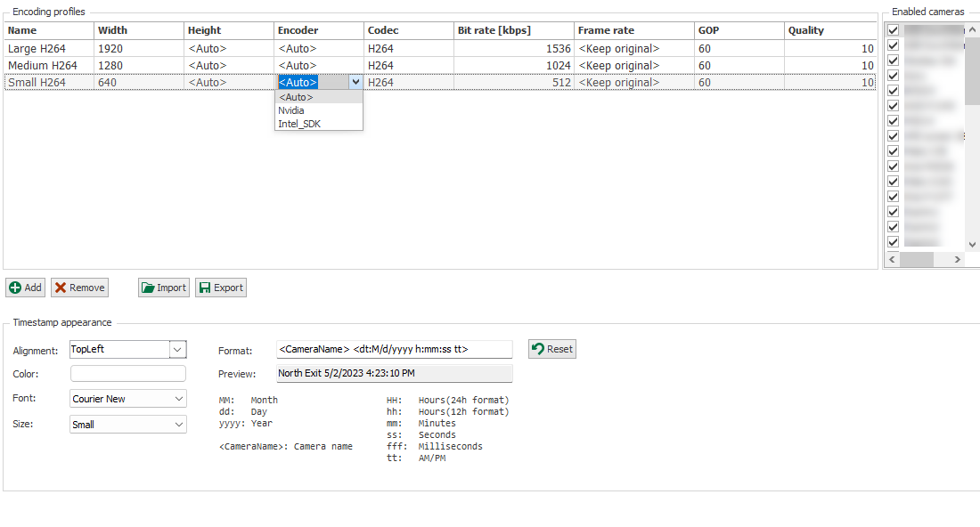Image resolution: width=980 pixels, height=527 pixels.
Task: Toggle the first checkbox in Enabled cameras
Action: click(x=894, y=29)
